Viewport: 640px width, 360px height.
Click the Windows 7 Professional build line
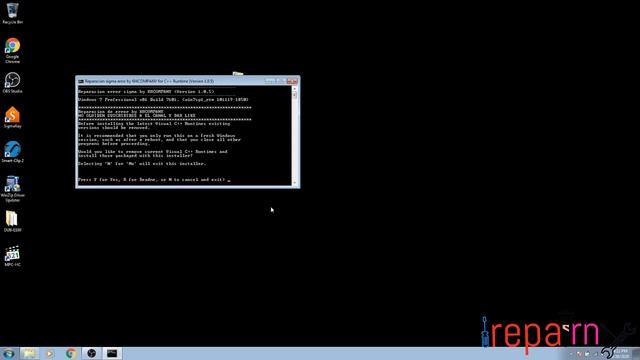(163, 100)
